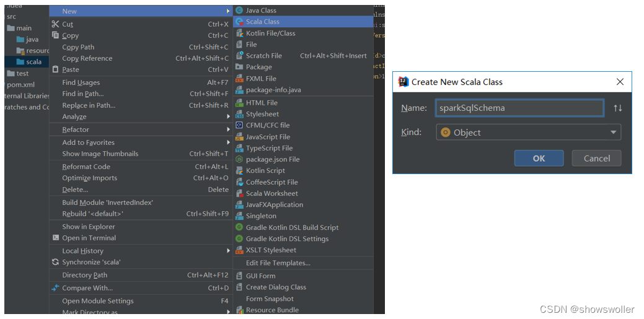Viewport: 644px width, 319px height.
Task: Click the Gradle Kotlin DSL Settings icon
Action: 239,238
